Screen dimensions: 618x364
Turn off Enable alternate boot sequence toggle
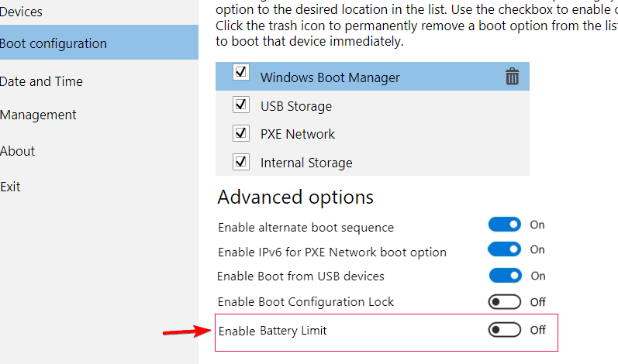pyautogui.click(x=505, y=225)
